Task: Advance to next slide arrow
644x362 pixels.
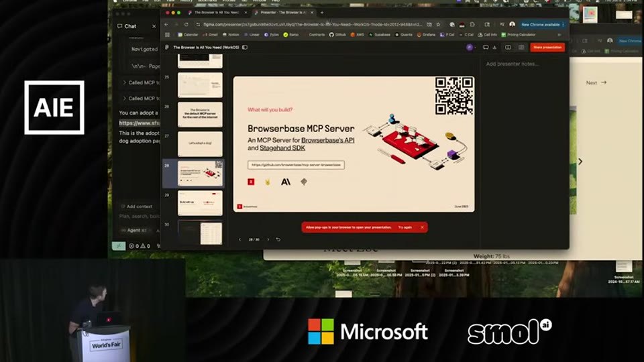Action: pos(268,239)
